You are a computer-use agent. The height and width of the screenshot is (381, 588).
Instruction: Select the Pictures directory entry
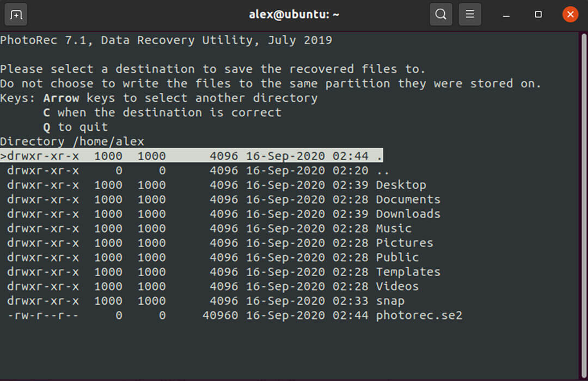point(220,243)
